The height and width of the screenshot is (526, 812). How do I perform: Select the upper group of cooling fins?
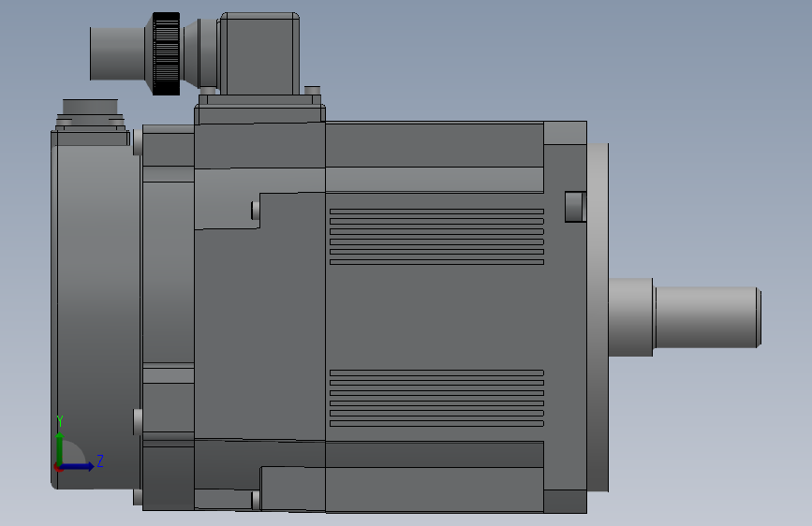[x=436, y=237]
